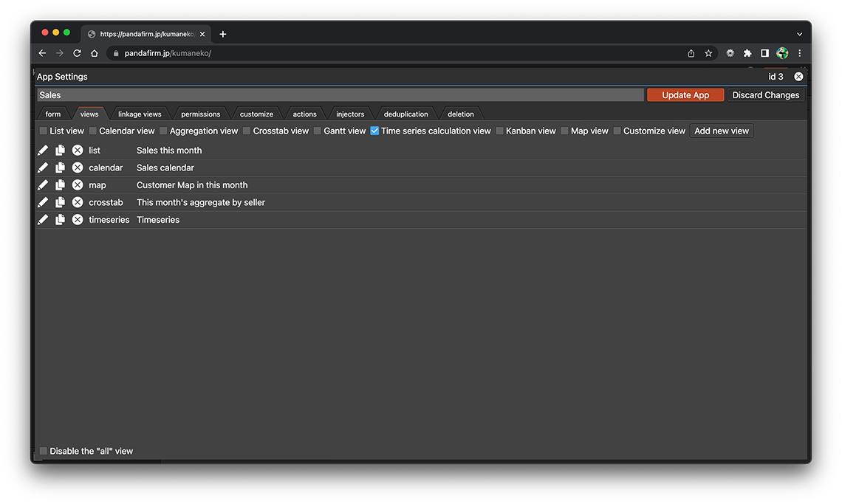Click the Sales app name input field

tap(340, 95)
